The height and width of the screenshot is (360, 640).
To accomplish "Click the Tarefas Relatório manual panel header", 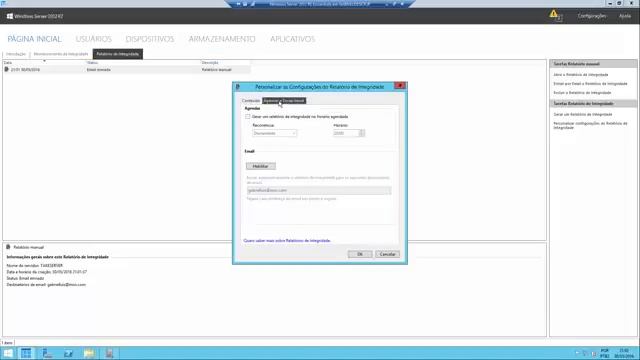I will [x=593, y=64].
